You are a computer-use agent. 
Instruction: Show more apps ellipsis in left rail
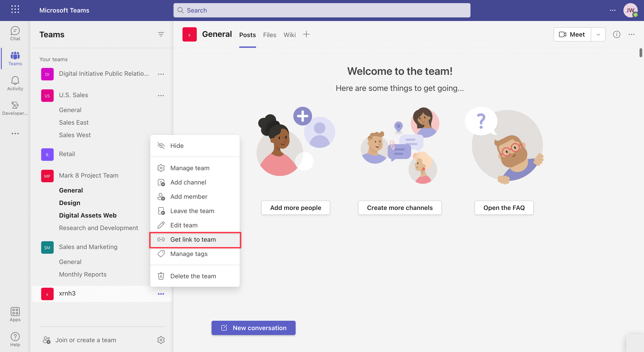click(x=15, y=134)
